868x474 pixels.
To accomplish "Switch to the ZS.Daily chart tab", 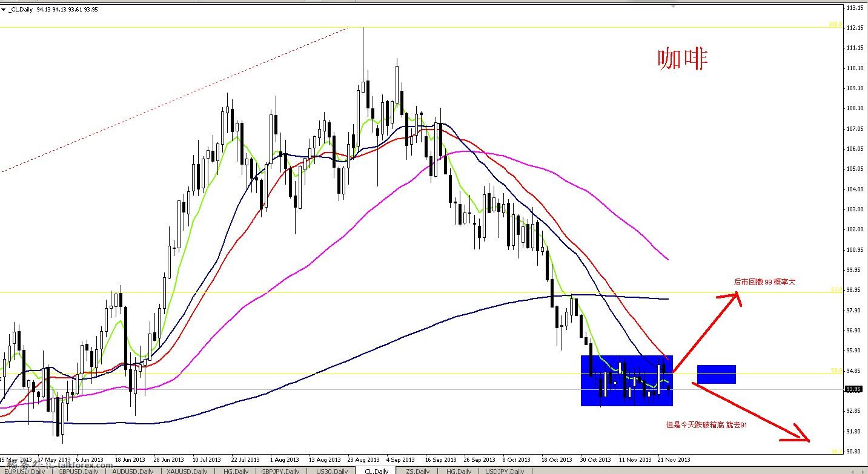I will [418, 471].
